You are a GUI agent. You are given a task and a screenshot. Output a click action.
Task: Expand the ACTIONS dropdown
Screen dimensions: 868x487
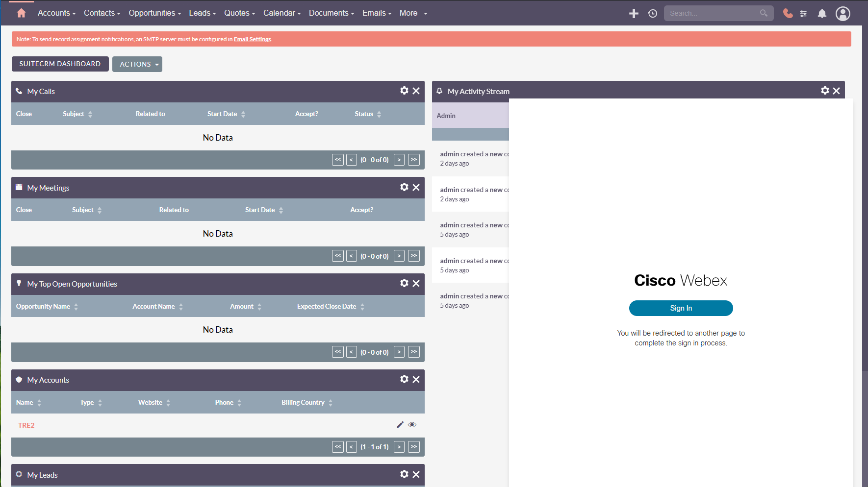(137, 64)
